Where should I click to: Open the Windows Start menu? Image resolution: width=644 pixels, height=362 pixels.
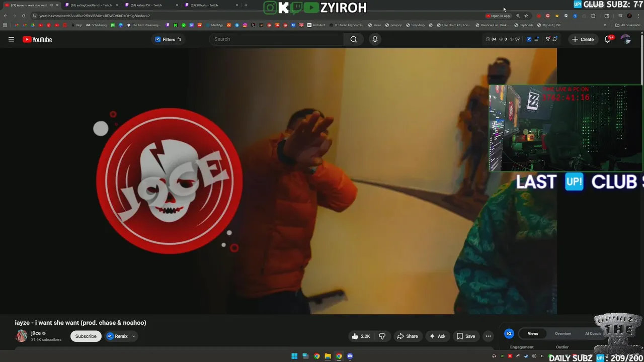coord(294,356)
